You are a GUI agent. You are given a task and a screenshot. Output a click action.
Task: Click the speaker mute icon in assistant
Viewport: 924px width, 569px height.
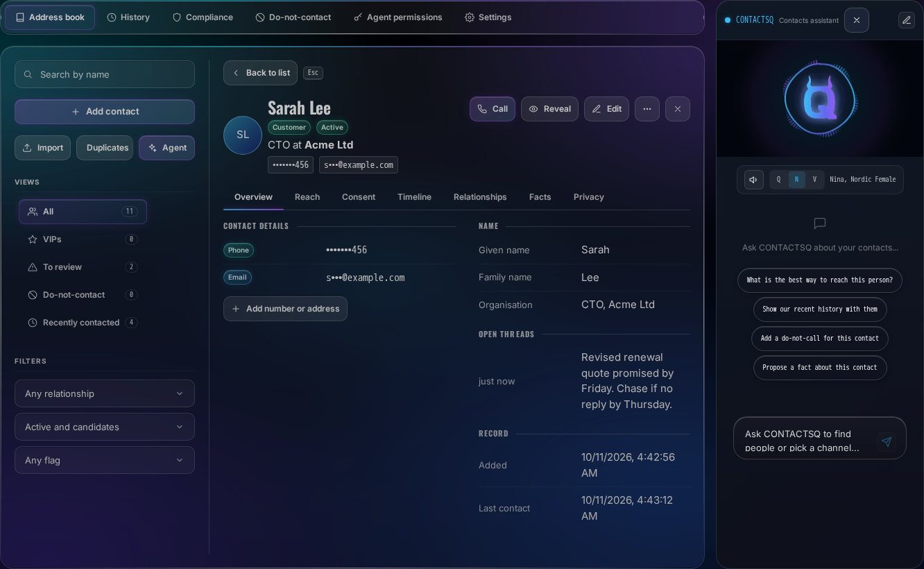pos(753,180)
